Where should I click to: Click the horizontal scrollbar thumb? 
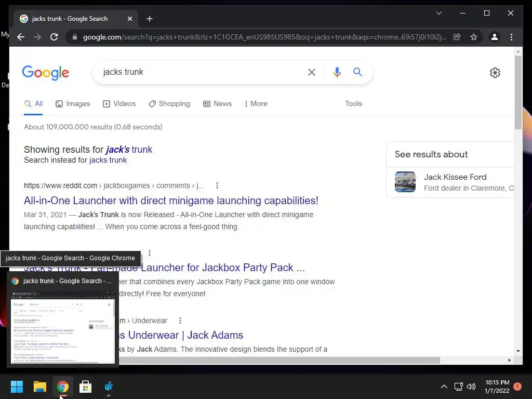[x=279, y=361]
